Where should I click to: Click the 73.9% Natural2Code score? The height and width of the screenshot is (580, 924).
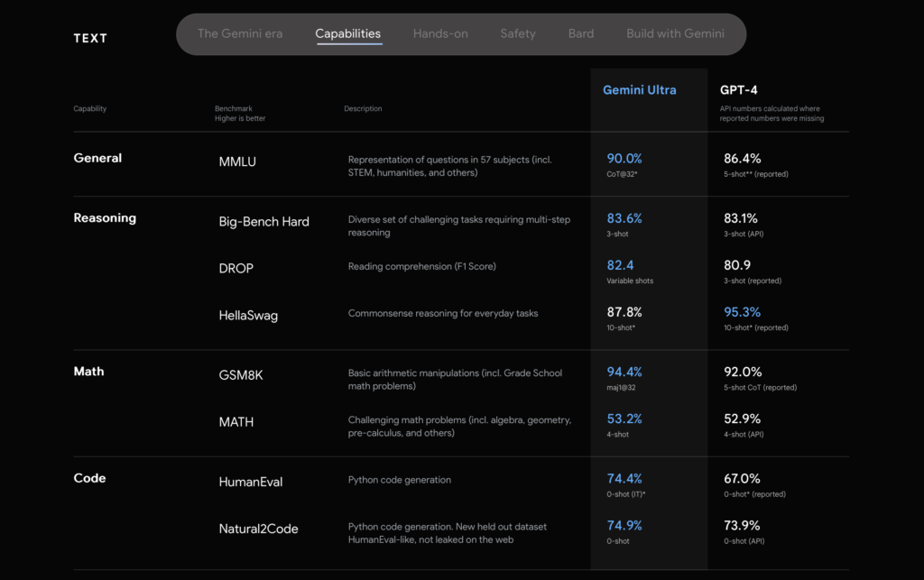(742, 525)
